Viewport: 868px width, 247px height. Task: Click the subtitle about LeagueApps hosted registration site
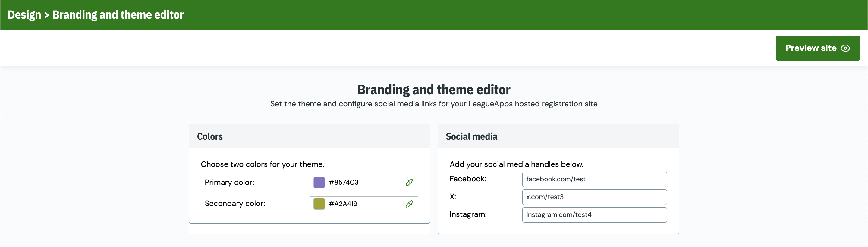click(434, 104)
